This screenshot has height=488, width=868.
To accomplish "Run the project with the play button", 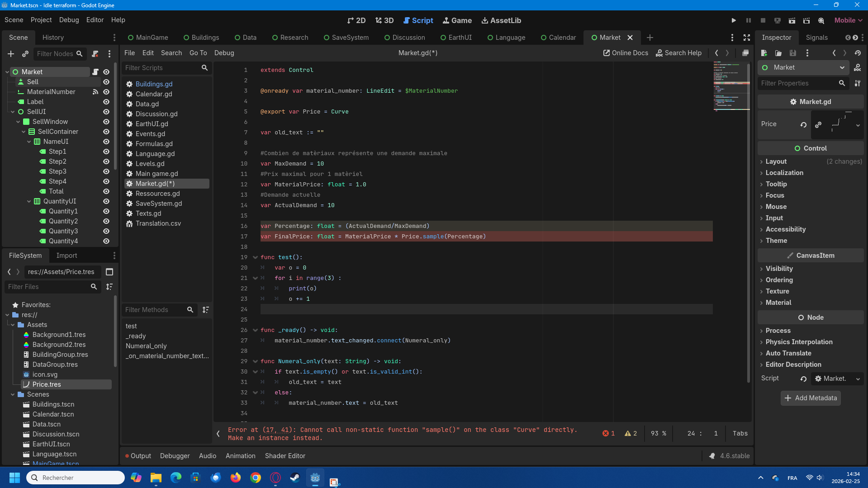I will tap(733, 20).
